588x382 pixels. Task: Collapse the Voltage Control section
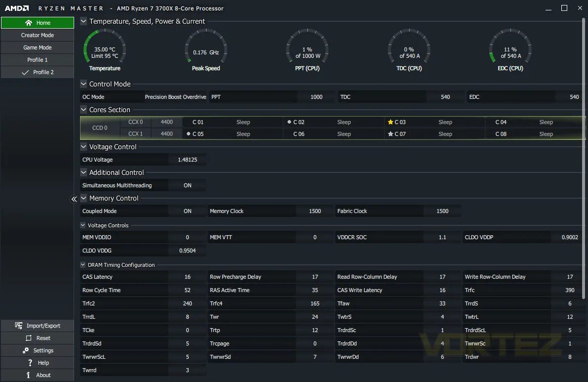pyautogui.click(x=84, y=147)
